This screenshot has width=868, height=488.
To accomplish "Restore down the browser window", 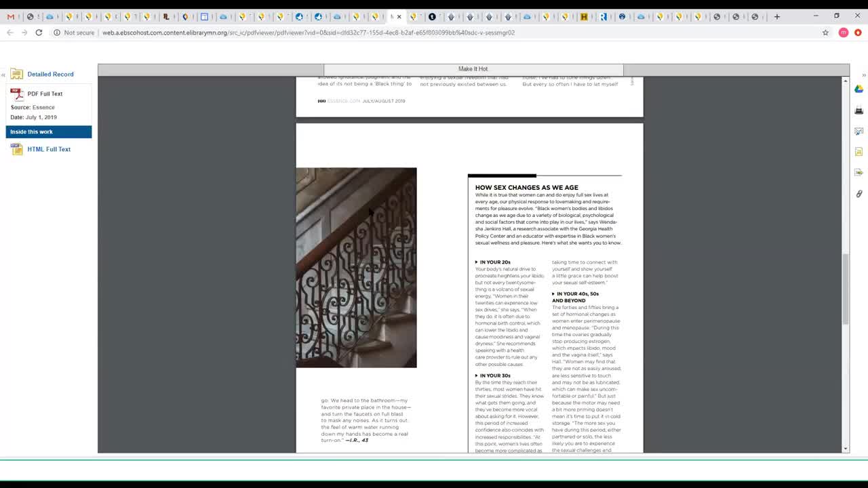I will [836, 16].
